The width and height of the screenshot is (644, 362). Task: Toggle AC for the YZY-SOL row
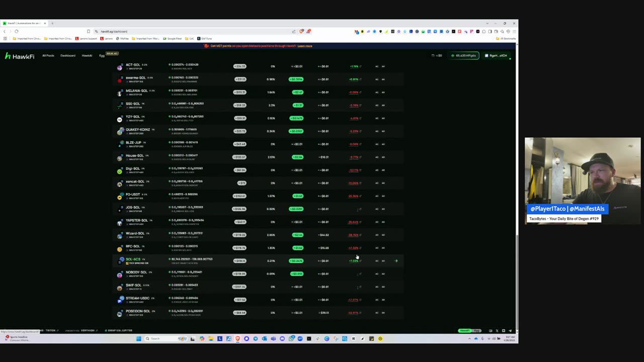(376, 118)
